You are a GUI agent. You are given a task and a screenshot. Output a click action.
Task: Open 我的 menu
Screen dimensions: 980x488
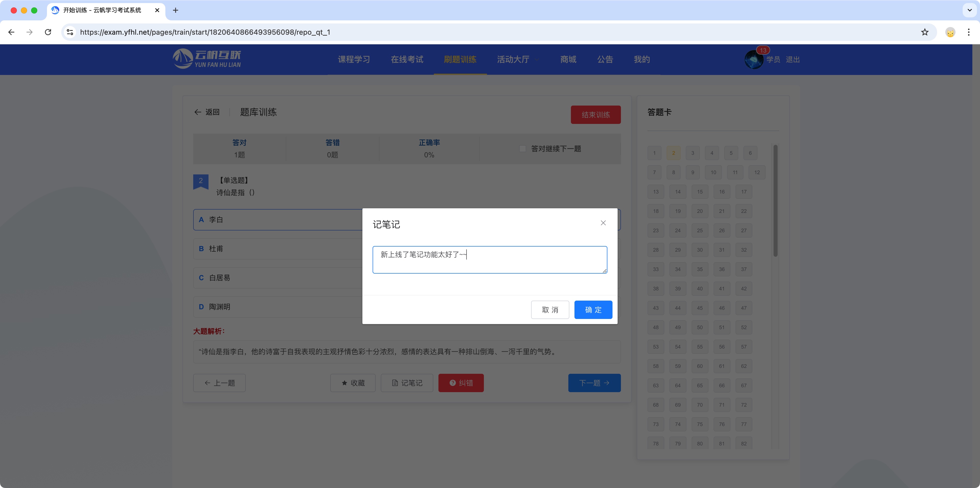(x=641, y=59)
